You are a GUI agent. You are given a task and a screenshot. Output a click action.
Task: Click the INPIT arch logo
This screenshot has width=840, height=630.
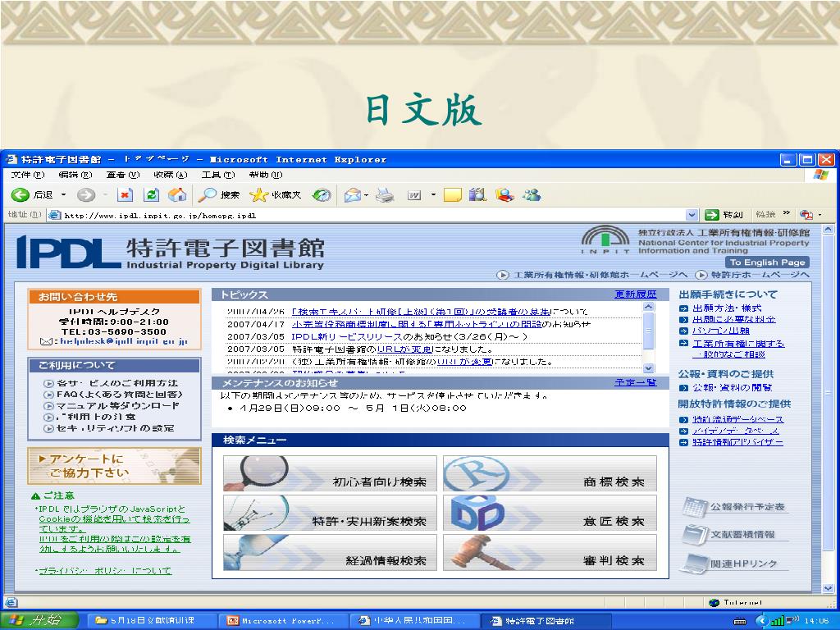(606, 240)
